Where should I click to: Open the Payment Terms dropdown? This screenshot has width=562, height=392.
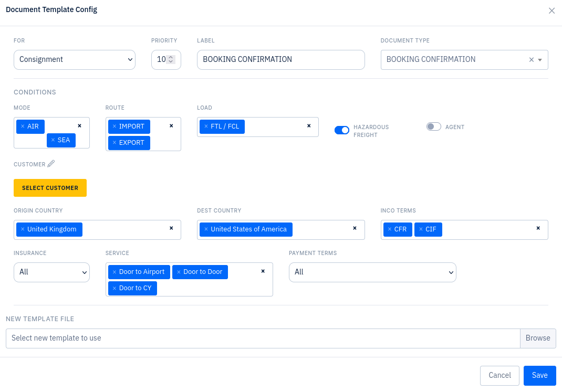372,272
